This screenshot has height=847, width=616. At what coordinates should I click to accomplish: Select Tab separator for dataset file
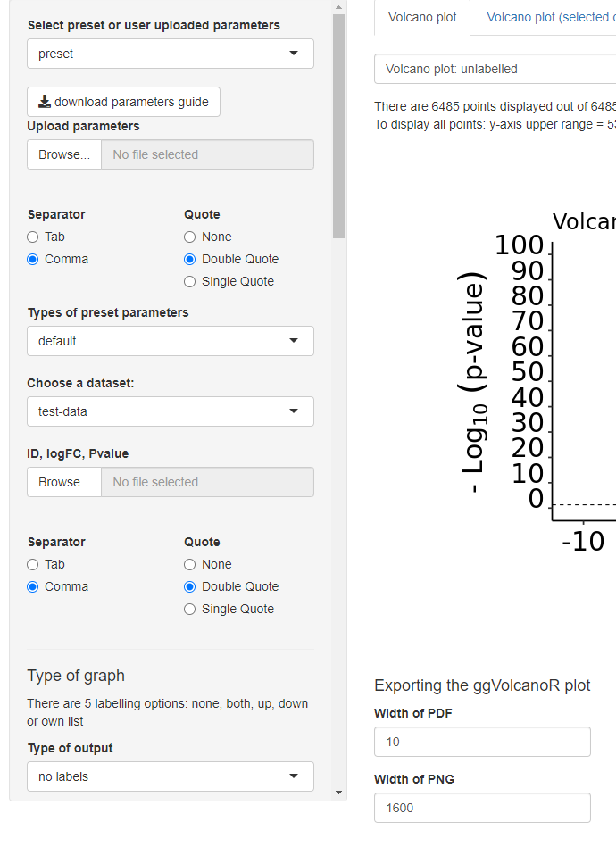click(33, 564)
